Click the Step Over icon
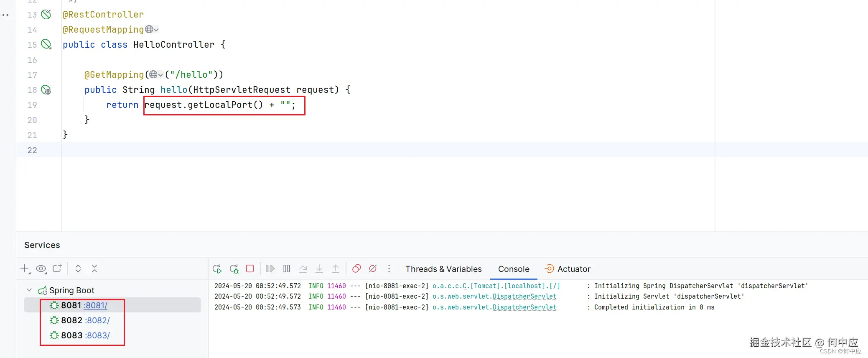This screenshot has height=358, width=868. click(303, 269)
